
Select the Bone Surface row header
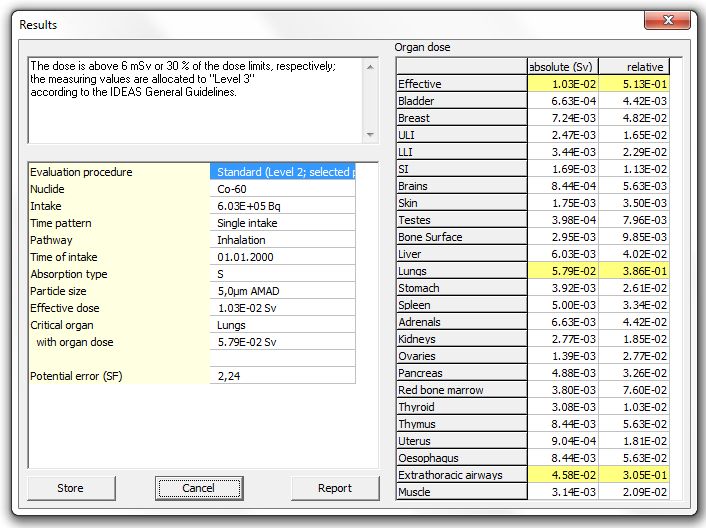tap(462, 237)
